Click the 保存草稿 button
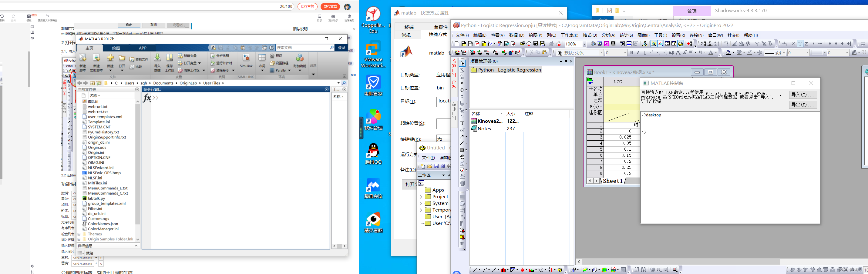 tap(307, 6)
